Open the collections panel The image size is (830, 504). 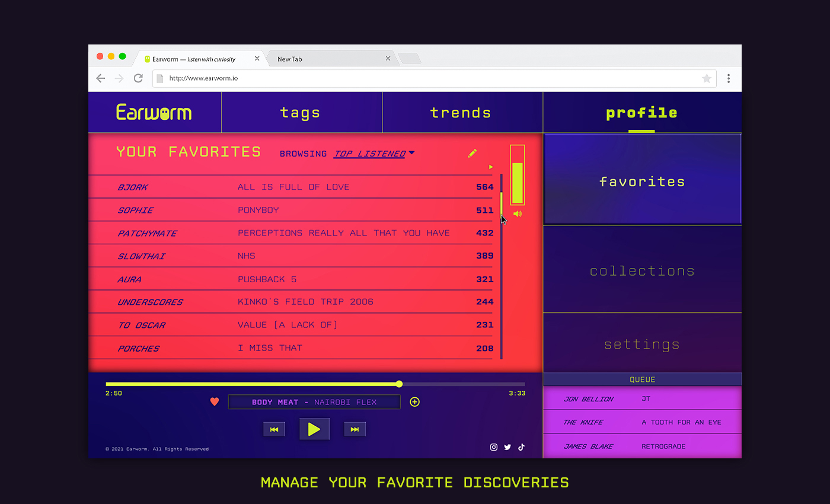[x=642, y=270]
